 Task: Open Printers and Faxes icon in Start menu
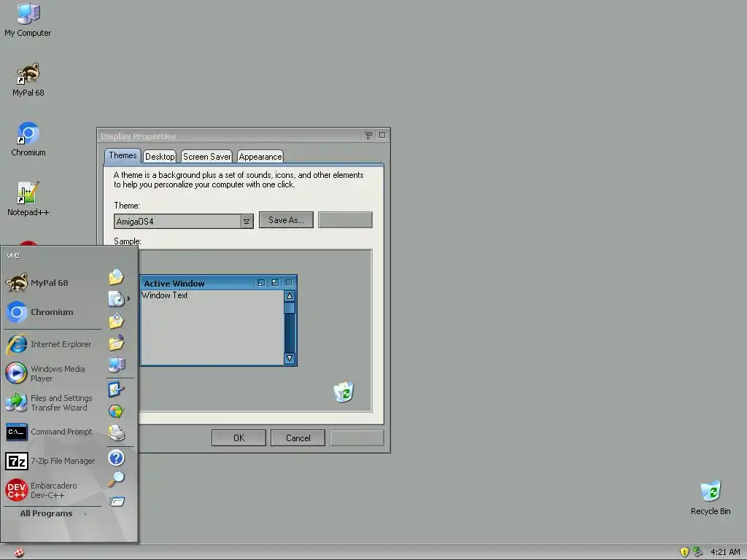(116, 433)
